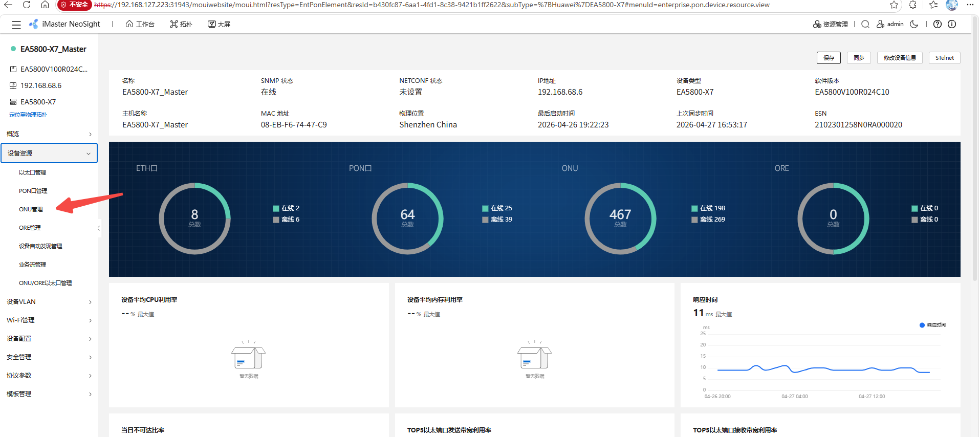This screenshot has width=980, height=437.
Task: Open browser profile avatar
Action: pyautogui.click(x=952, y=5)
